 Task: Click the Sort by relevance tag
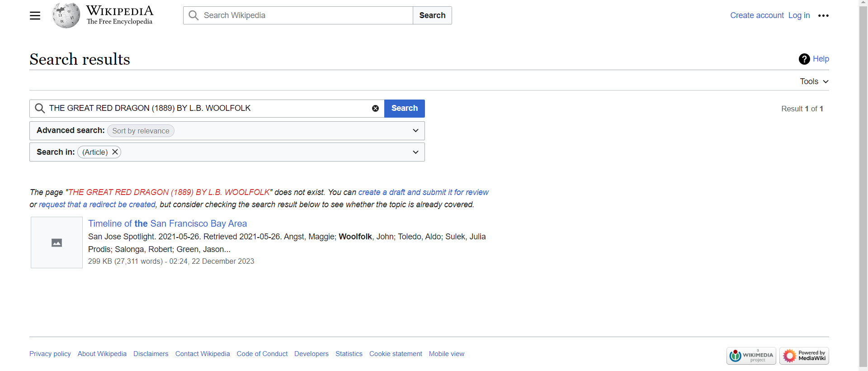tap(141, 131)
